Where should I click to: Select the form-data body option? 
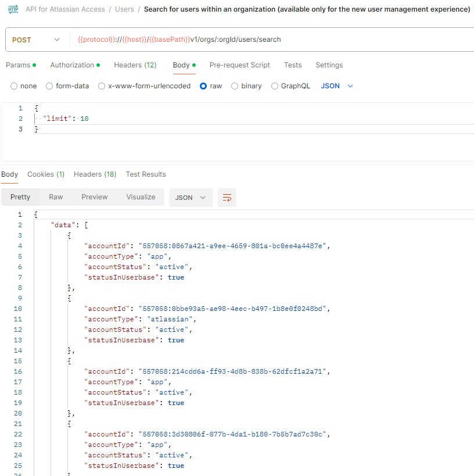[x=67, y=86]
